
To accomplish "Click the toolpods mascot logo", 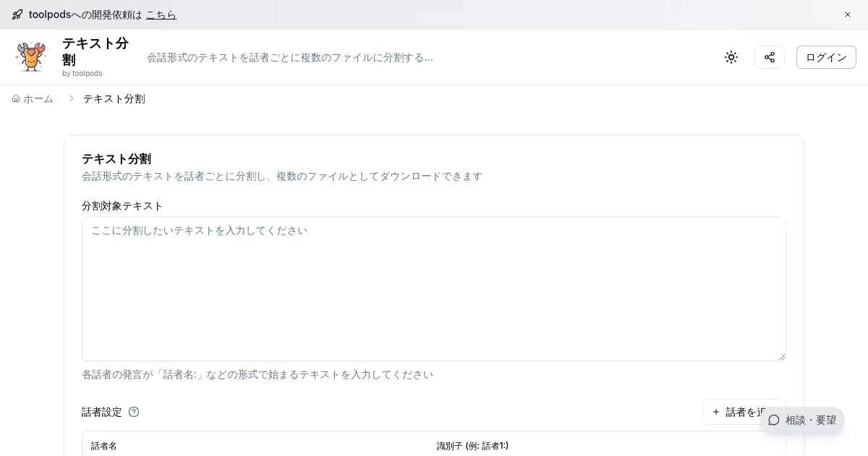I will (31, 57).
